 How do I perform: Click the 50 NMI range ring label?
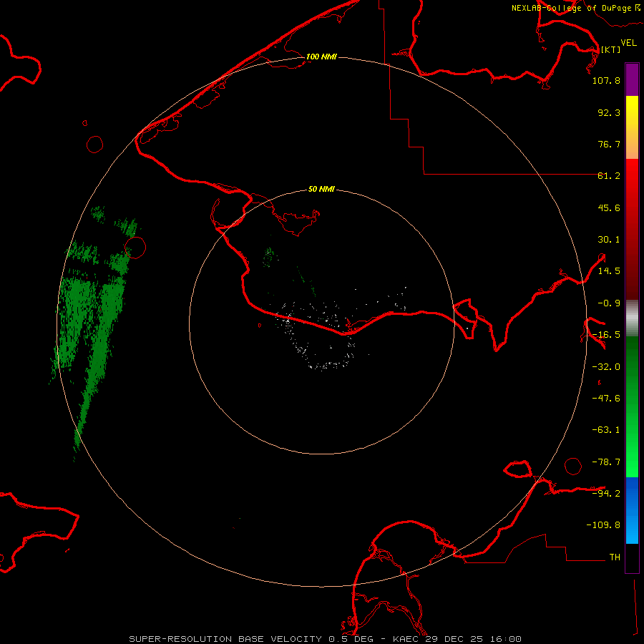321,190
